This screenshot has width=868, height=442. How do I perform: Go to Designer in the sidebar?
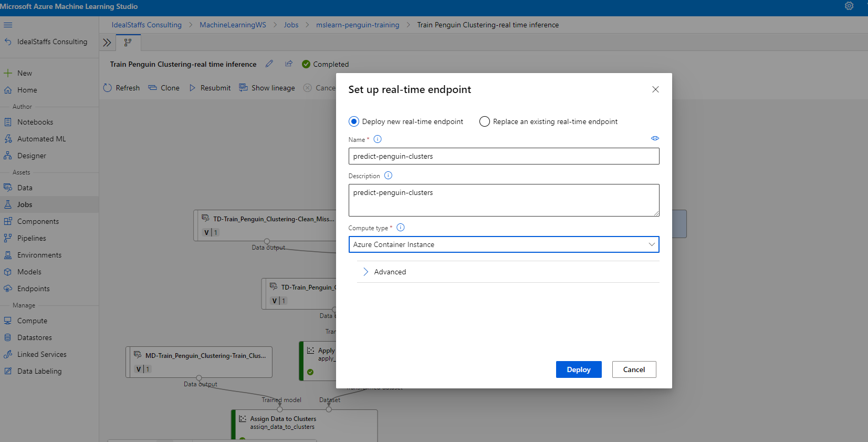click(x=32, y=156)
